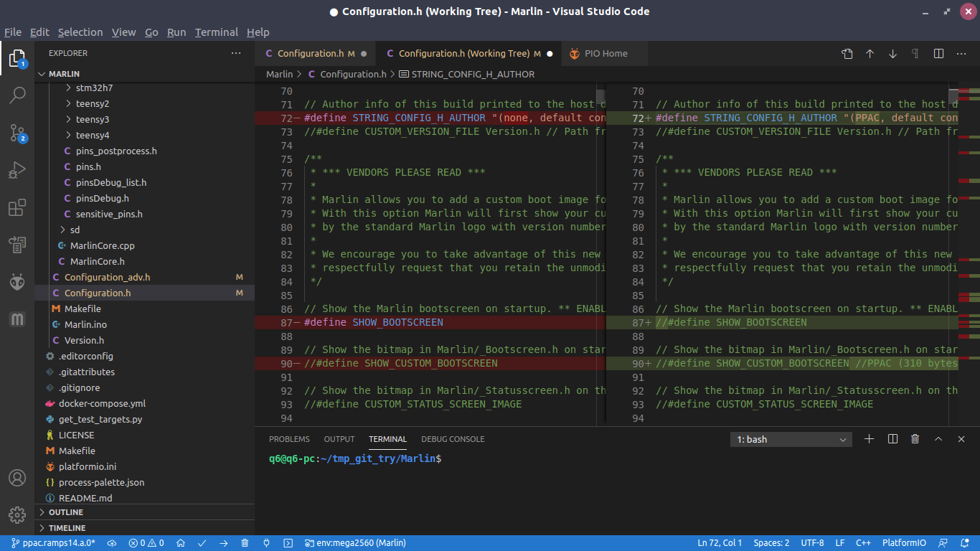Click PlatformIO Upload arrow in status bar

(224, 543)
